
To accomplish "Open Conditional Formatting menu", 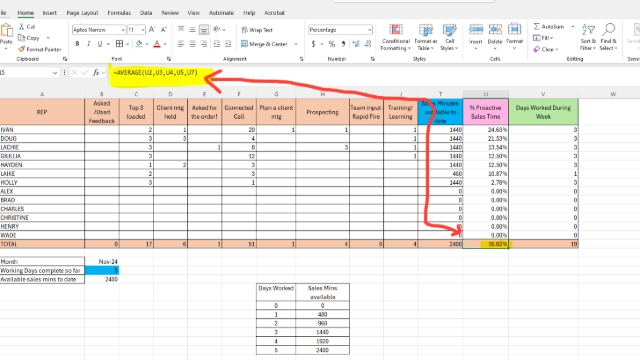I will [x=396, y=37].
